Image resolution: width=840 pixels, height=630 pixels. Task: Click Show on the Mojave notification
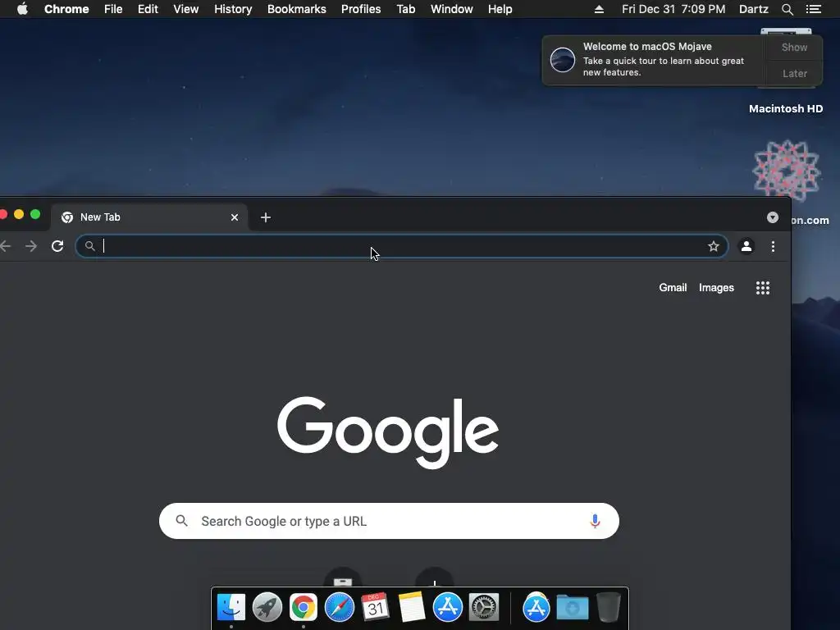pyautogui.click(x=794, y=47)
